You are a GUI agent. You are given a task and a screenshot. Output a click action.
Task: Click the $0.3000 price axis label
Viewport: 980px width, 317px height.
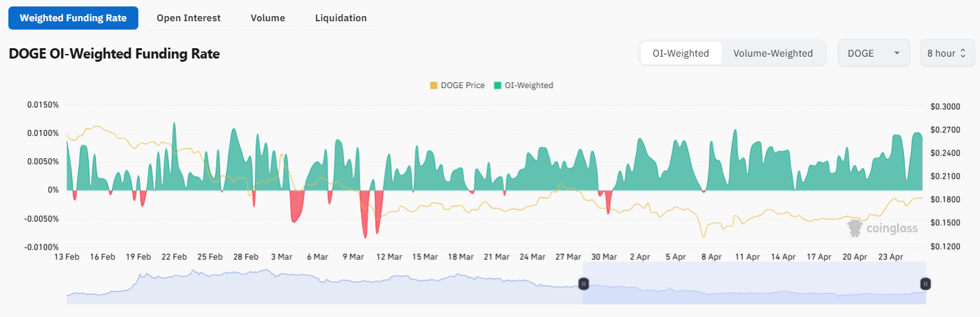point(945,107)
